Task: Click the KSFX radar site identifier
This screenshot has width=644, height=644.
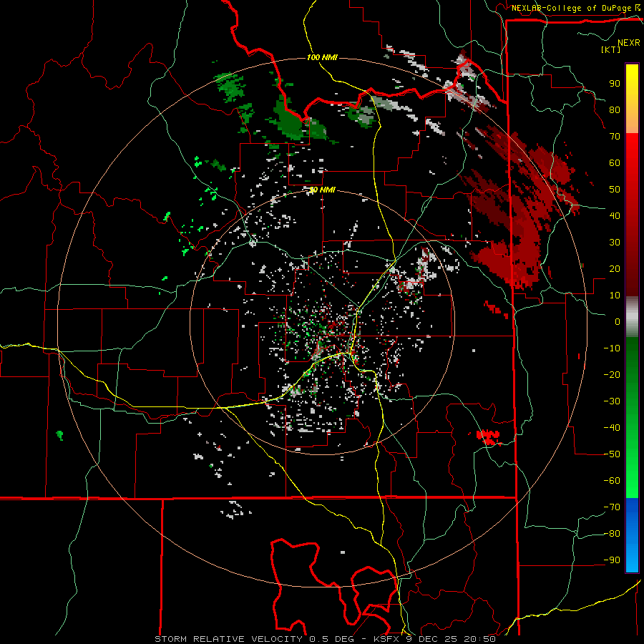Action: [387, 639]
